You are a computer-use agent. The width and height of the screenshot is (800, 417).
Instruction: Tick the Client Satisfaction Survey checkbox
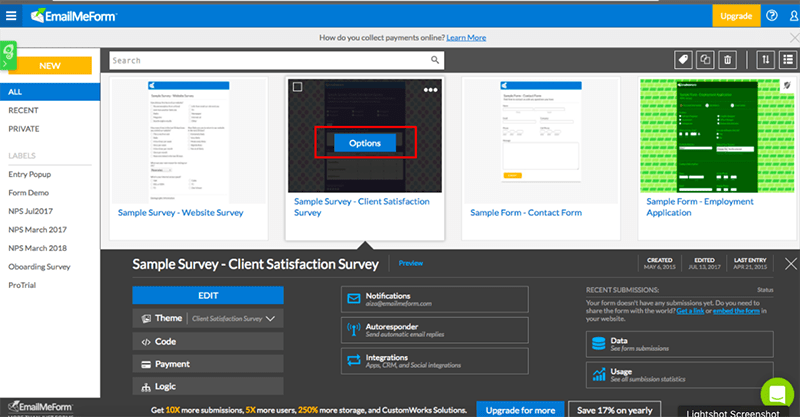[297, 88]
